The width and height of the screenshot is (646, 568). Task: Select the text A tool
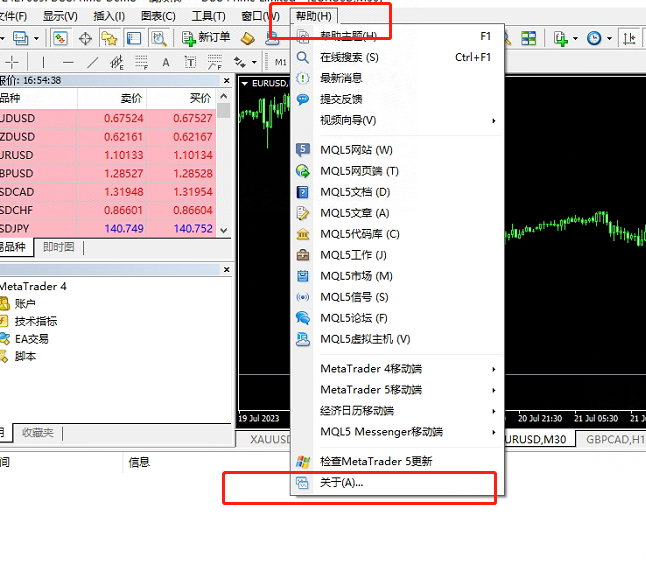(x=166, y=62)
